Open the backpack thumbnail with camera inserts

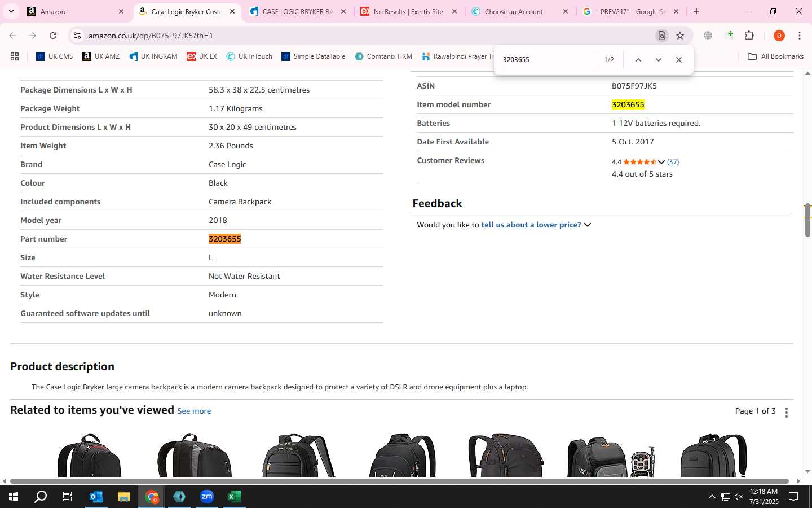611,456
